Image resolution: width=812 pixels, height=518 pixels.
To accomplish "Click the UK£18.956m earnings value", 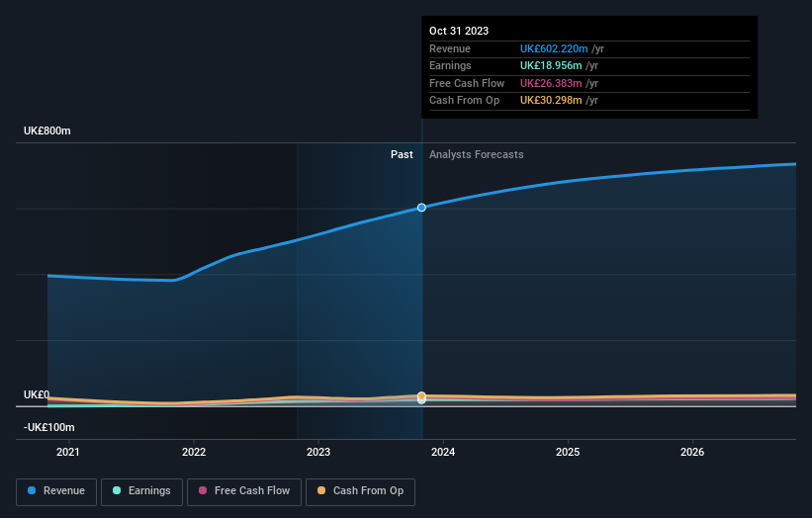I will click(x=551, y=65).
